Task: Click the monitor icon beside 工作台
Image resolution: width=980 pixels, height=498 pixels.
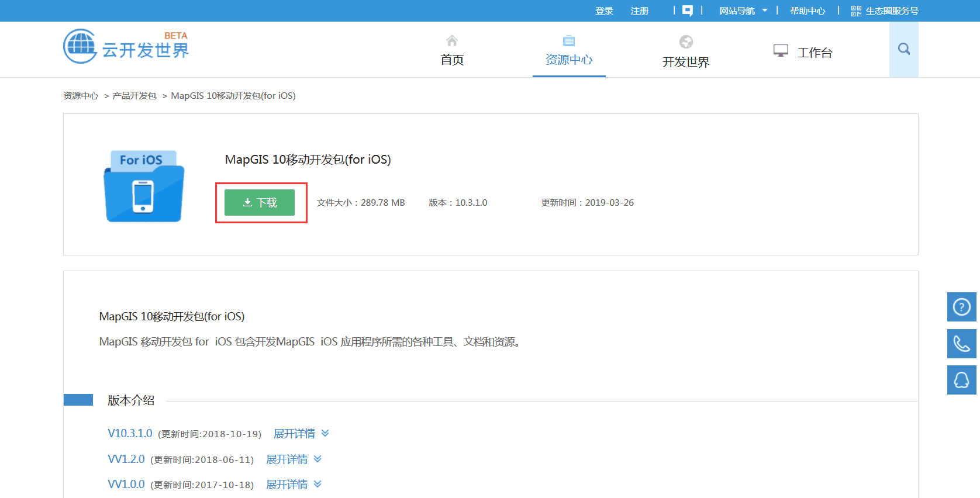Action: click(781, 51)
